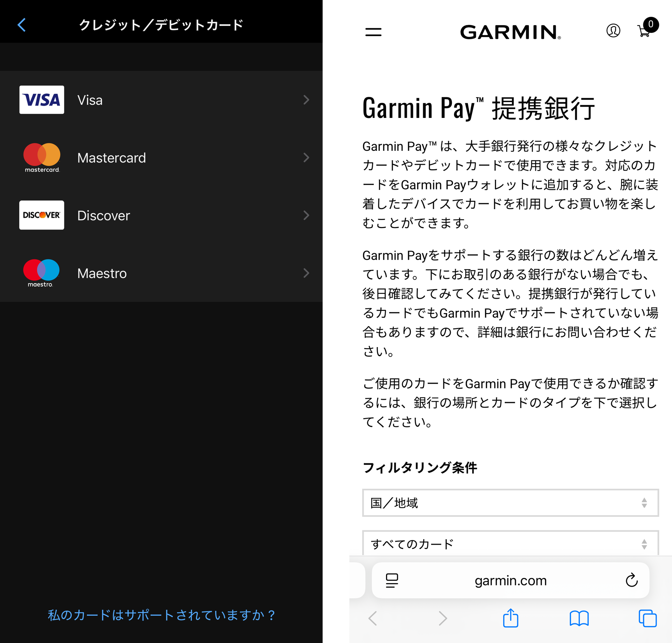Open the 私のカードはサポートされていますか link

(x=161, y=615)
